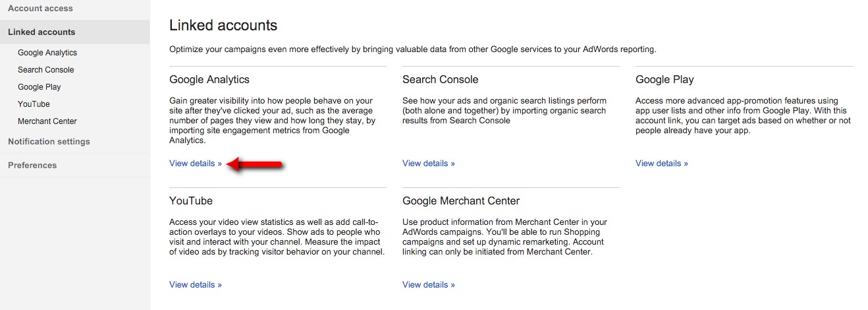Select Linked accounts sidebar section
Viewport: 868px width, 310px height.
[41, 32]
